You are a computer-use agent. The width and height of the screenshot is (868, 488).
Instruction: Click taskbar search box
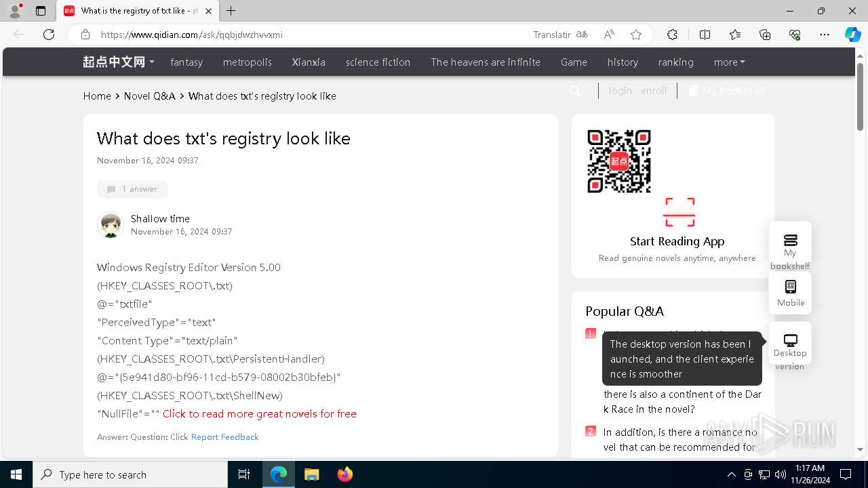pos(130,474)
